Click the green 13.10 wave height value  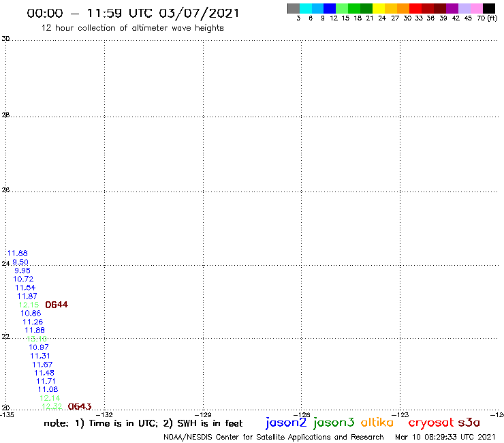pos(37,339)
